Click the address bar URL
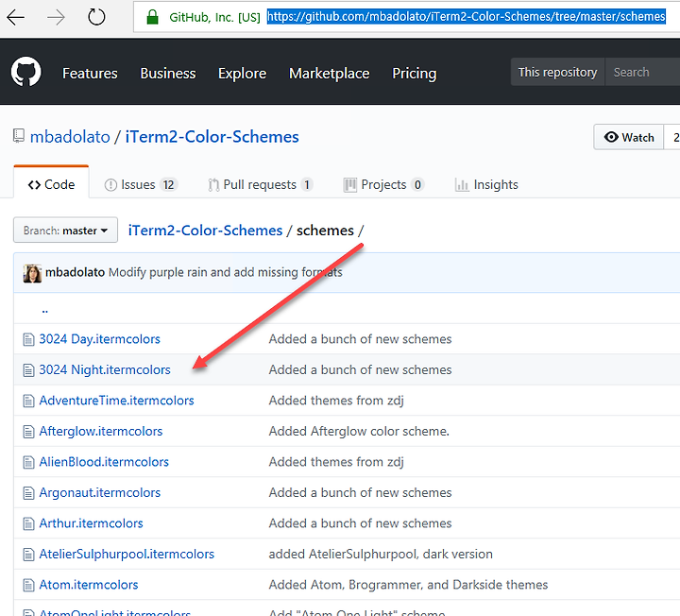The image size is (680, 616). point(467,17)
